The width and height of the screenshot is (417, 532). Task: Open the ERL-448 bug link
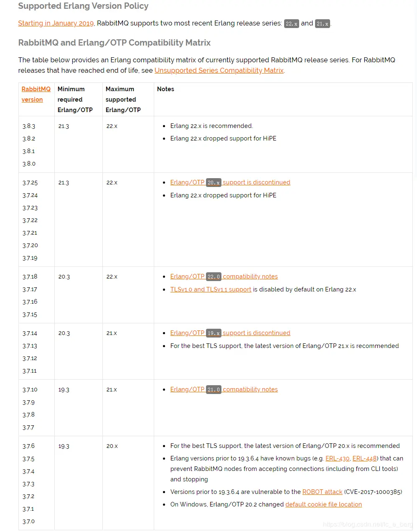coord(364,458)
